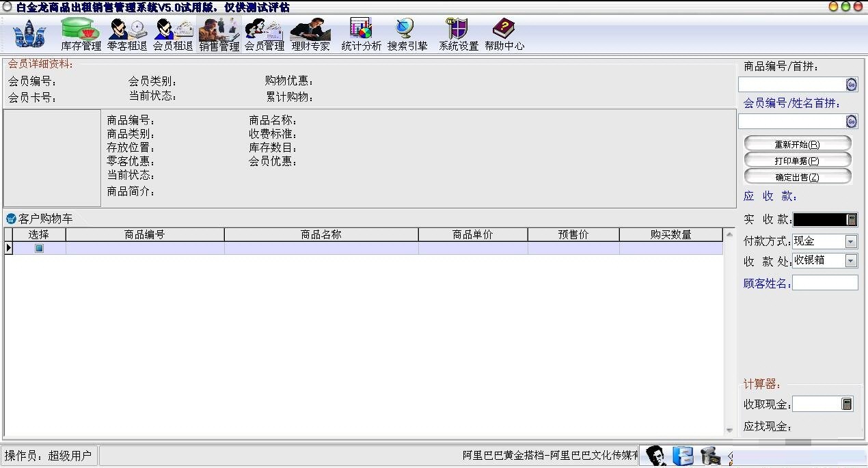Open 会员管理 member management toolbar icon

coord(265,34)
